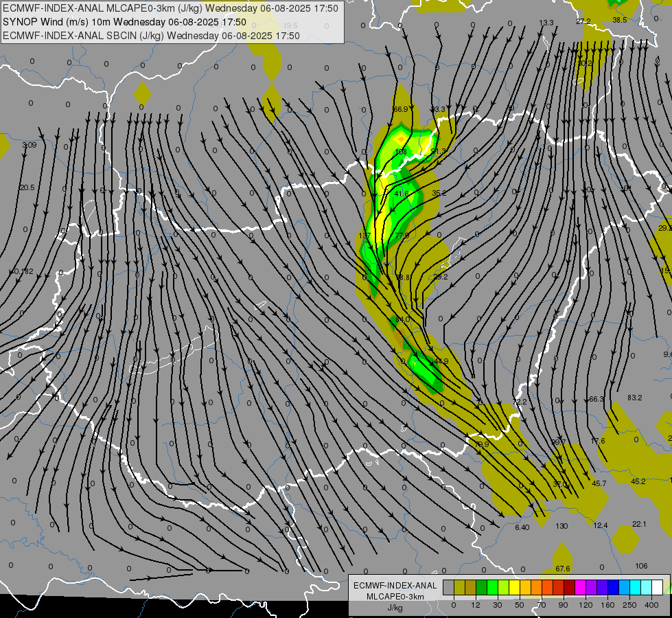Click the map value 64.0
Screen dimensions: 672x618
(x=402, y=319)
